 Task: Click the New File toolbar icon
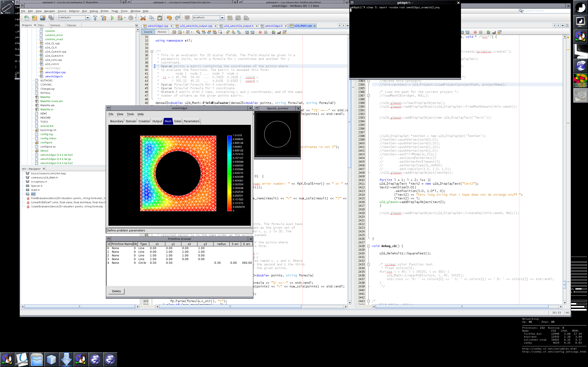(26, 18)
